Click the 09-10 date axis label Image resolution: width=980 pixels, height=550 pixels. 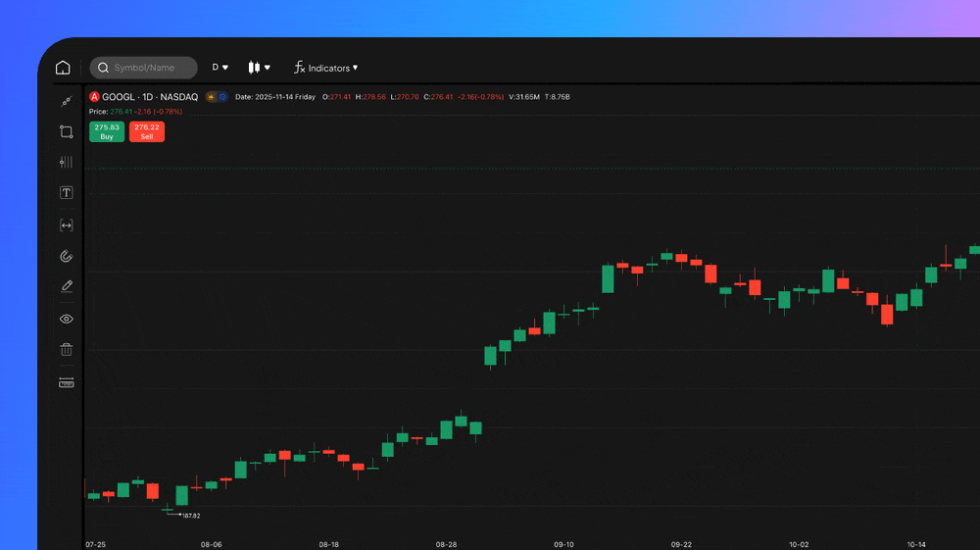pyautogui.click(x=563, y=544)
